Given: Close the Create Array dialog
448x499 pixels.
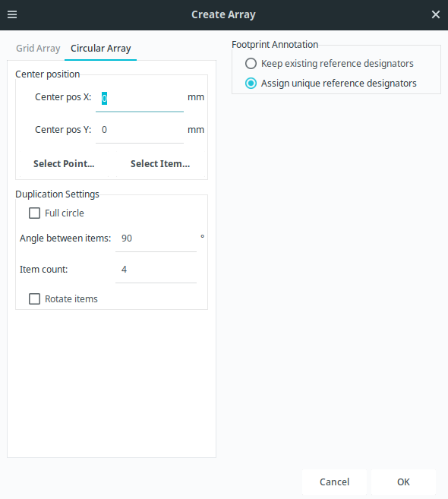Looking at the screenshot, I should [436, 14].
